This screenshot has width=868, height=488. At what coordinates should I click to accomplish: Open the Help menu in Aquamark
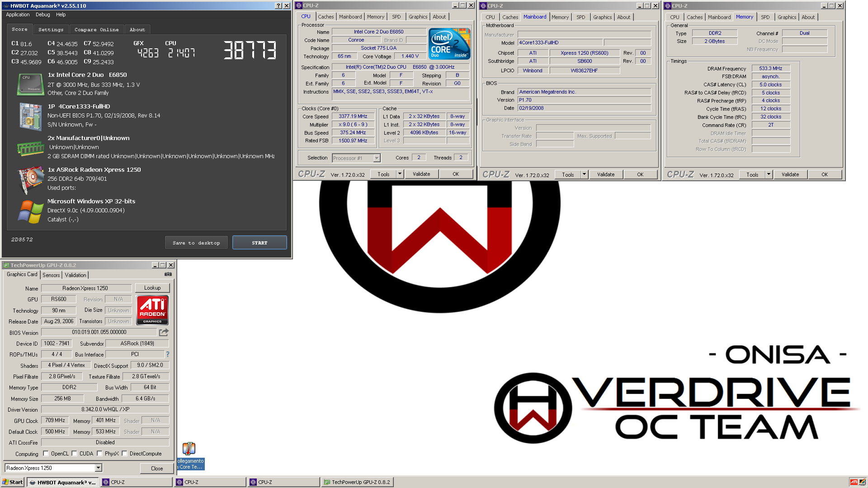click(x=61, y=14)
